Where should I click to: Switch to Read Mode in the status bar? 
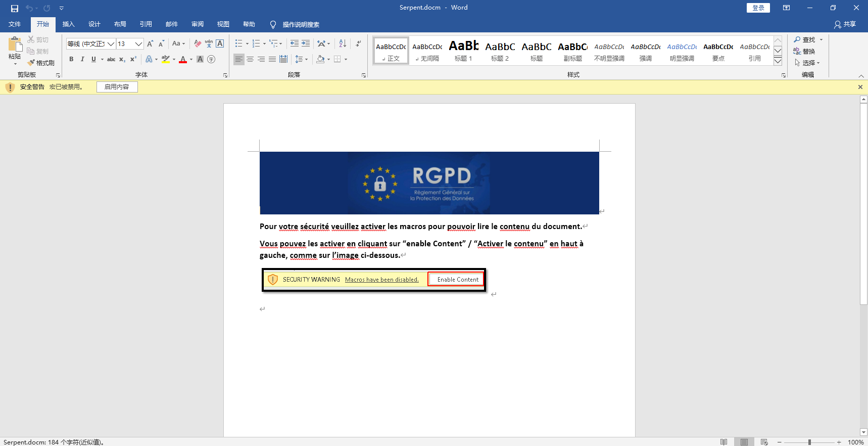(x=724, y=442)
